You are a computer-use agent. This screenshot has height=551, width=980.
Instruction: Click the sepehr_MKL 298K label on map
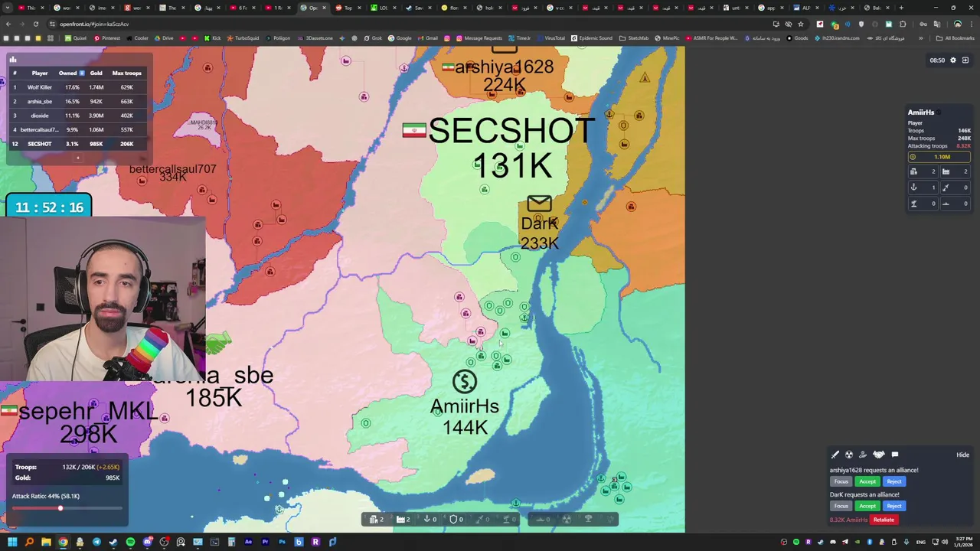[x=89, y=422]
